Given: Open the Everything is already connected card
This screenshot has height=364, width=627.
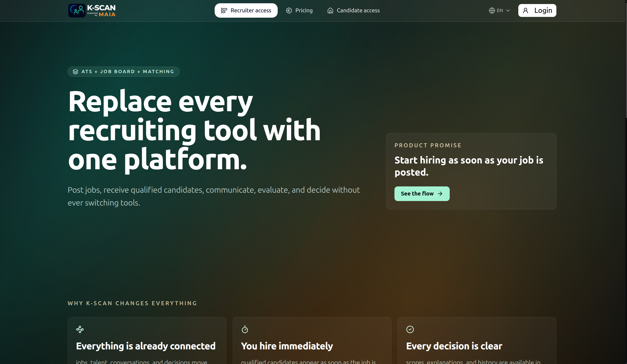Looking at the screenshot, I should coord(147,346).
